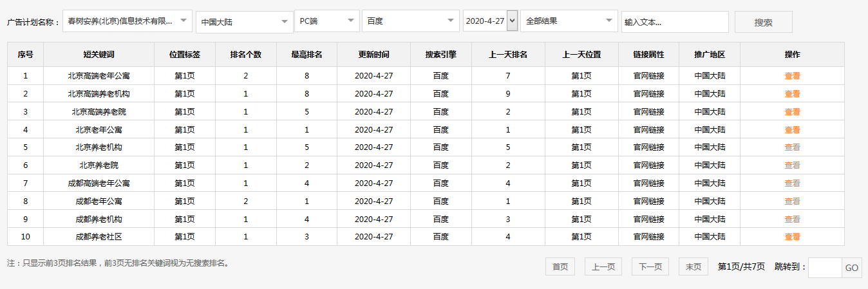
Task: Open the PC端 device dropdown
Action: click(x=326, y=21)
